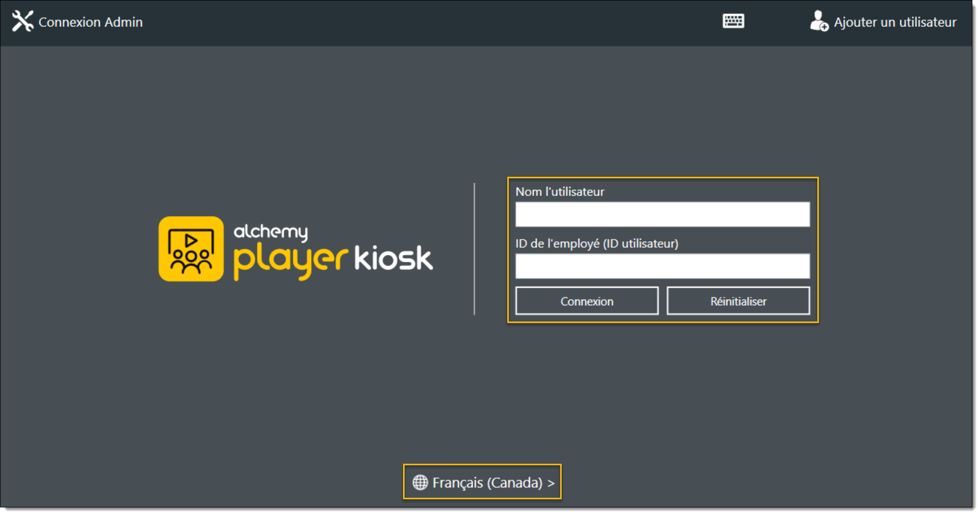Click empty space in the dark top bar
The width and height of the screenshot is (980, 515).
[432, 22]
